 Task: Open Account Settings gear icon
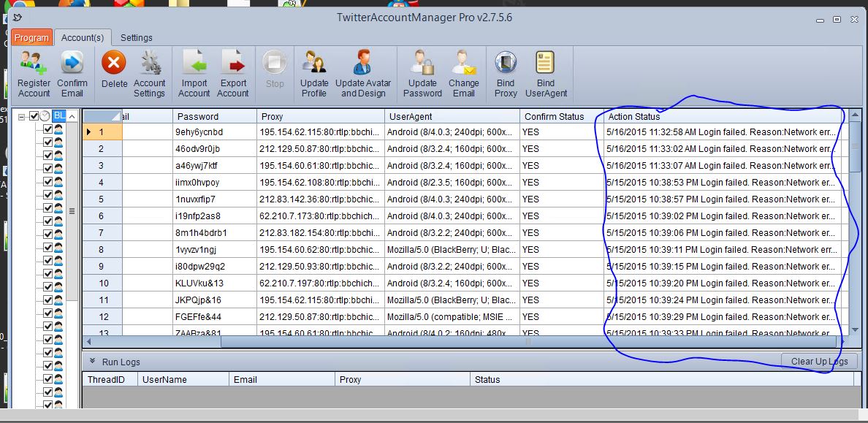coord(150,63)
